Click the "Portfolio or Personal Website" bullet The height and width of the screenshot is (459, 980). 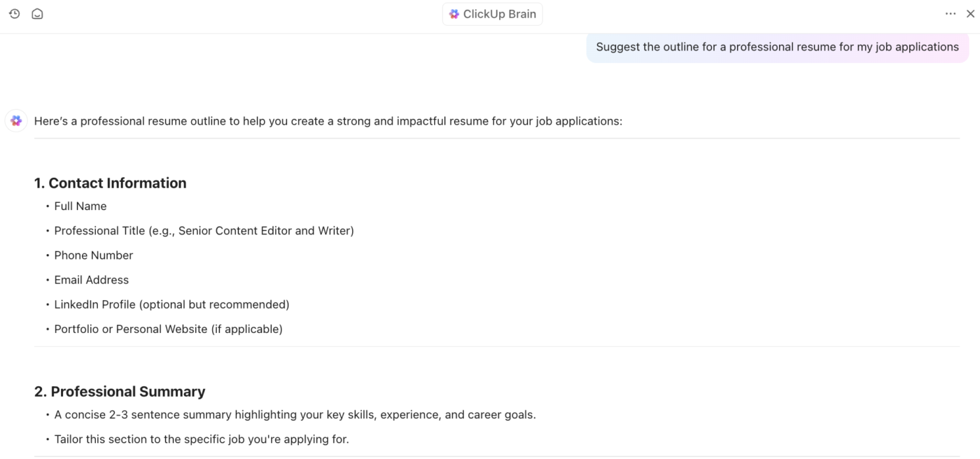click(x=168, y=329)
